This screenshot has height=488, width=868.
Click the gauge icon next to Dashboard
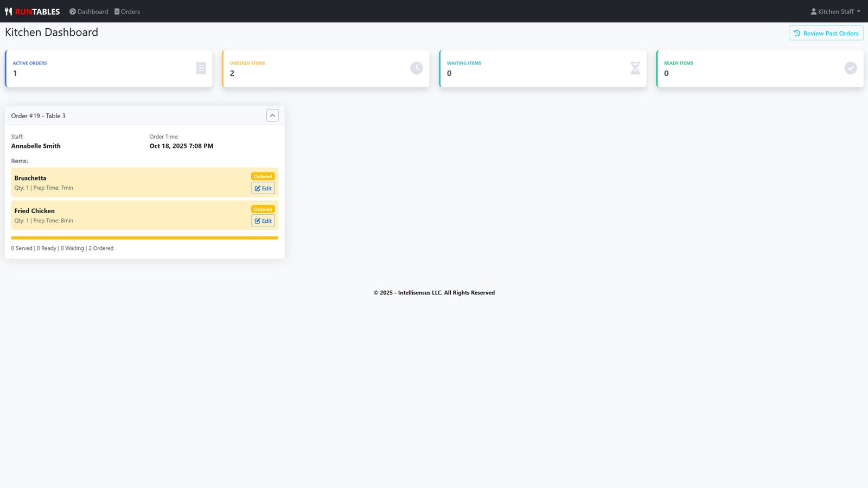click(73, 11)
